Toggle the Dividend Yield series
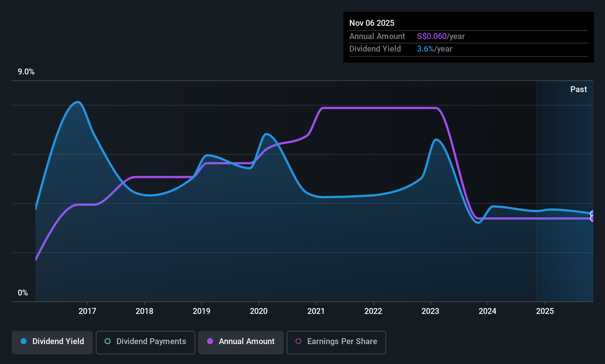Viewport: 605px width, 364px height. pyautogui.click(x=52, y=343)
